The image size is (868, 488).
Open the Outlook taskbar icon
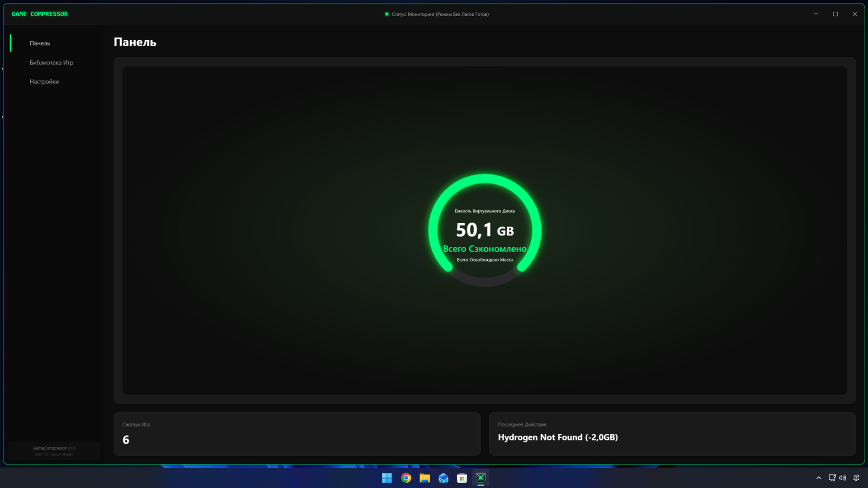[443, 478]
